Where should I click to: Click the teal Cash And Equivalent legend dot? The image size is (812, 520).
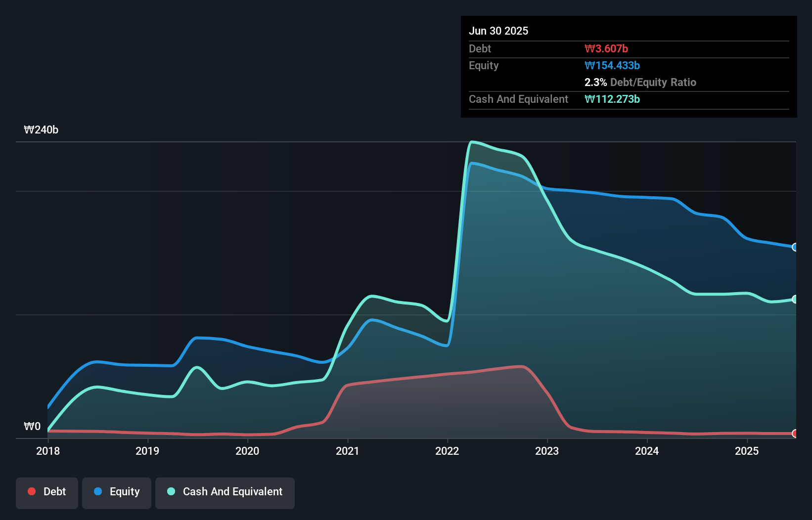coord(171,492)
